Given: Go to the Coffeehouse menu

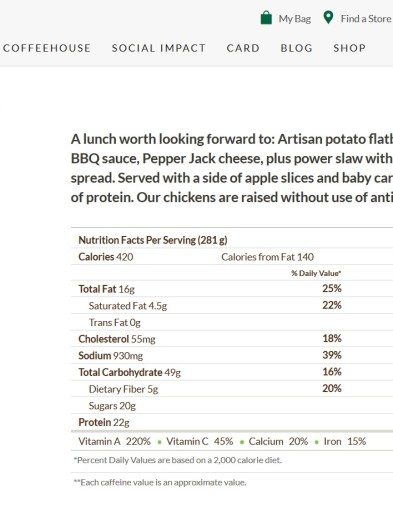Looking at the screenshot, I should point(47,48).
